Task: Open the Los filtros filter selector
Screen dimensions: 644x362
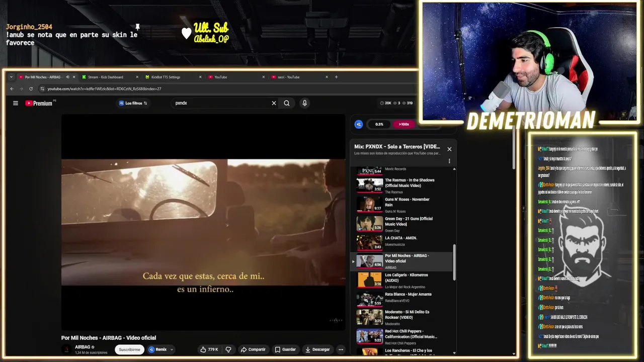Action: click(133, 103)
